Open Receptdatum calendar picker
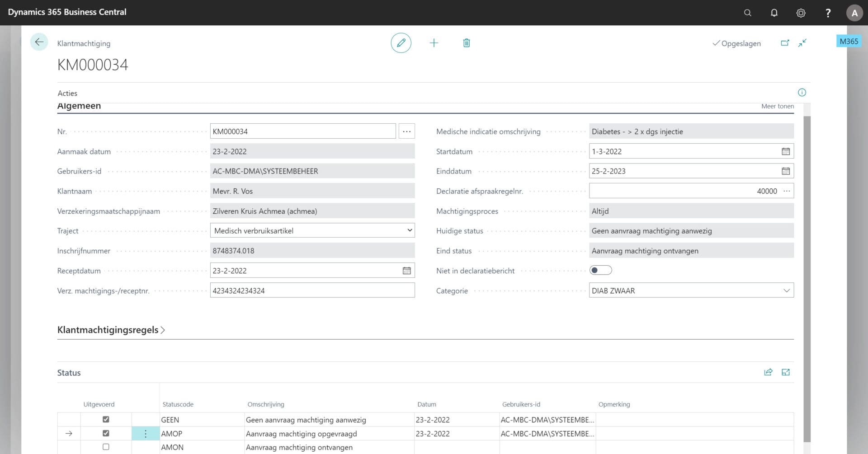The height and width of the screenshot is (454, 868). click(x=407, y=271)
